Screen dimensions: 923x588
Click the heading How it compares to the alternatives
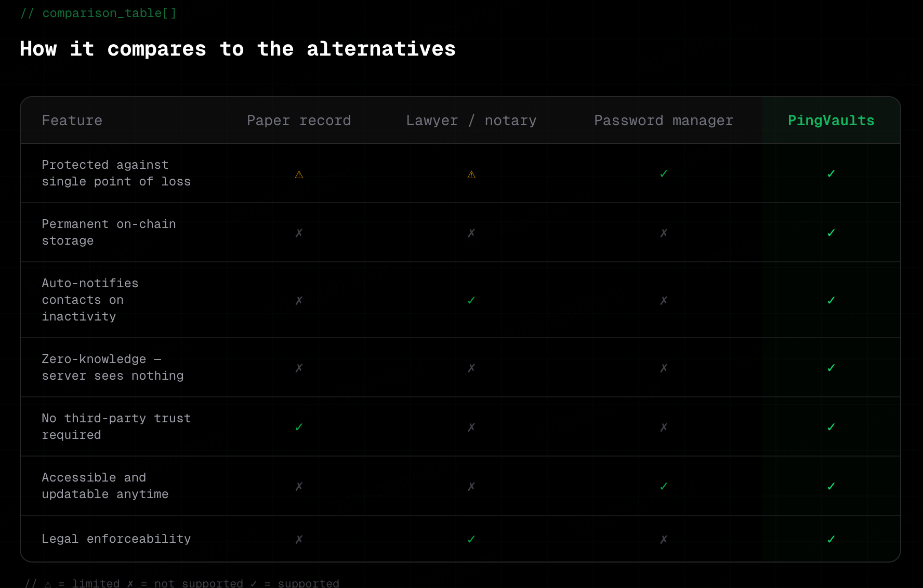[x=237, y=48]
